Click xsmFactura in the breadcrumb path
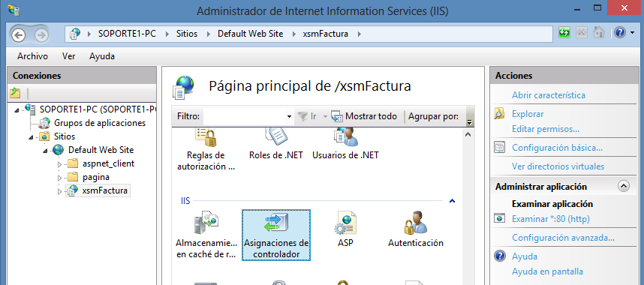Image resolution: width=644 pixels, height=285 pixels. (x=325, y=34)
